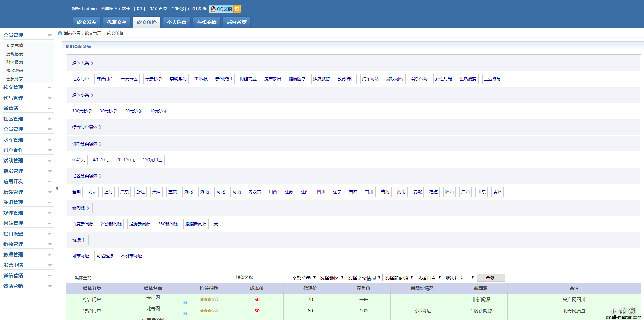The image size is (644, 320).
Task: Filter region by 贵州
Action: [x=498, y=192]
